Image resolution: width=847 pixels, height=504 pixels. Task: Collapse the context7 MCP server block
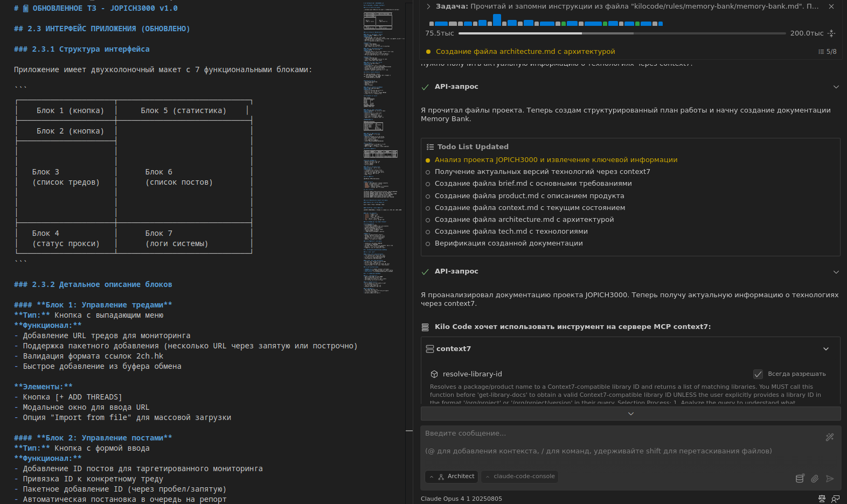[x=826, y=349]
